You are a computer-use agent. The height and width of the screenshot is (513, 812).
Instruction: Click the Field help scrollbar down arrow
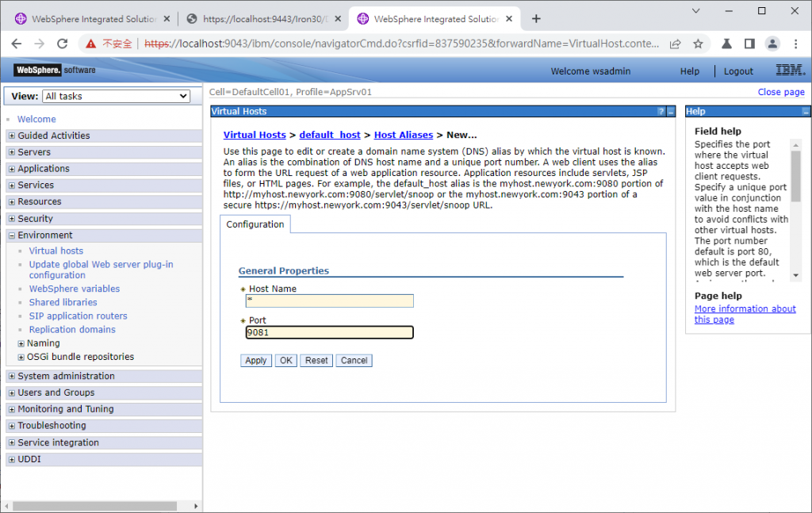click(x=796, y=275)
